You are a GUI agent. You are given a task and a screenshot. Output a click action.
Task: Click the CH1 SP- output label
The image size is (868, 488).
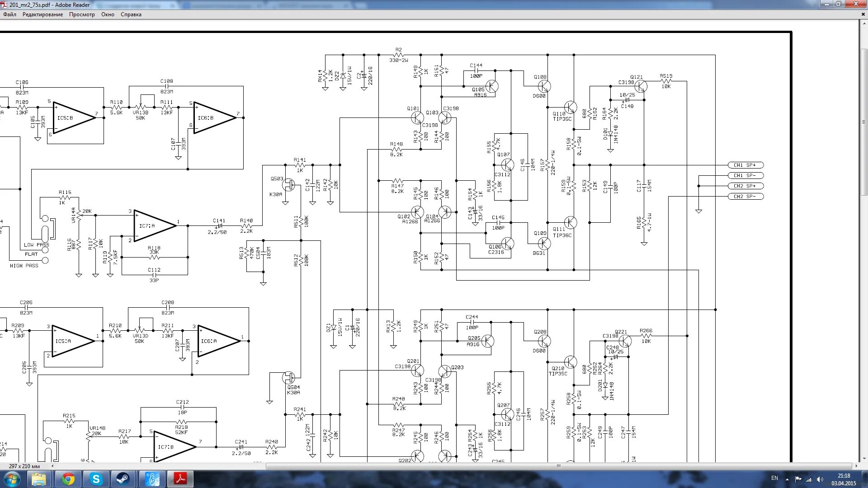(745, 175)
